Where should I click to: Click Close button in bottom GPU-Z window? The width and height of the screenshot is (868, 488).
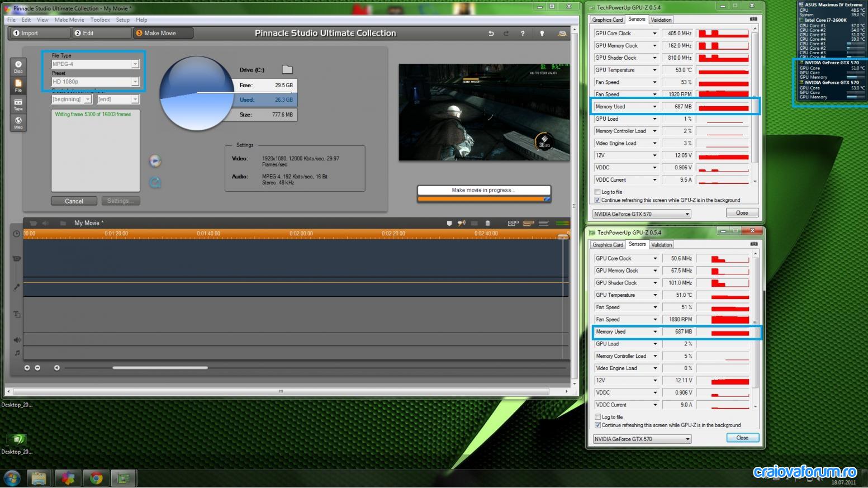[x=743, y=438]
